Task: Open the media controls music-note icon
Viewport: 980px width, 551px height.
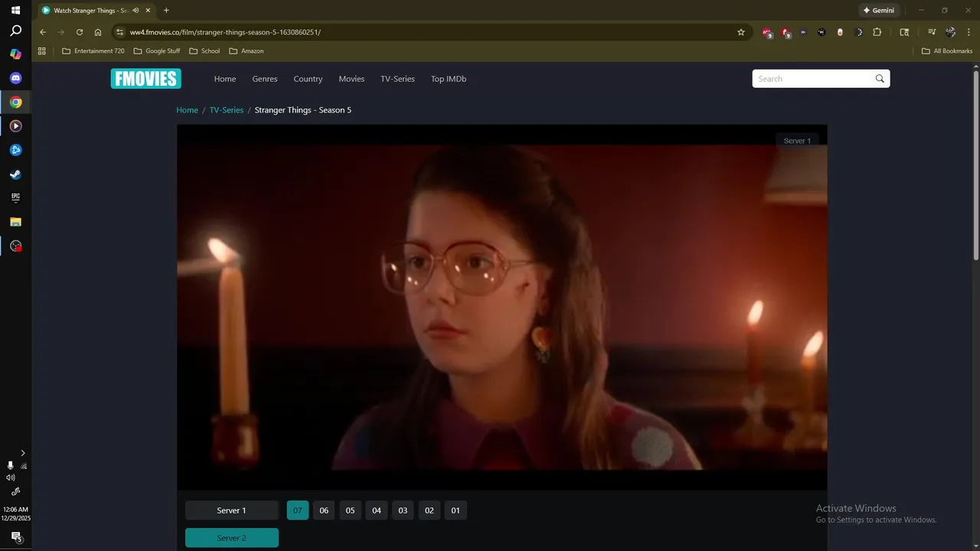Action: [932, 32]
